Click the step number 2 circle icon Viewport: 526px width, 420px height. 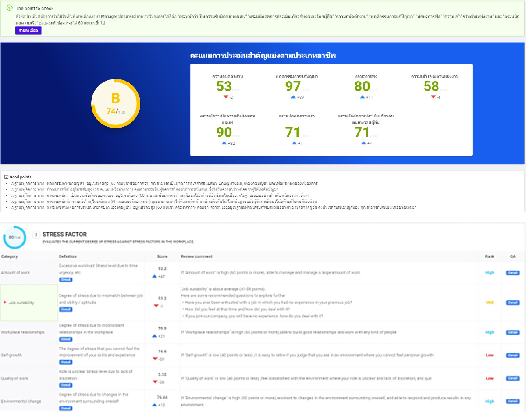(x=36, y=235)
